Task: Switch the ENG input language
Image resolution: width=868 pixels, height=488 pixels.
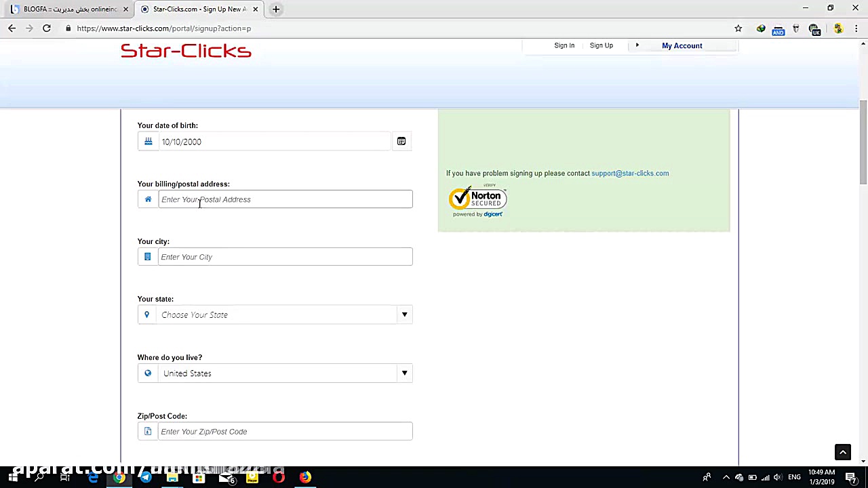Action: coord(794,477)
